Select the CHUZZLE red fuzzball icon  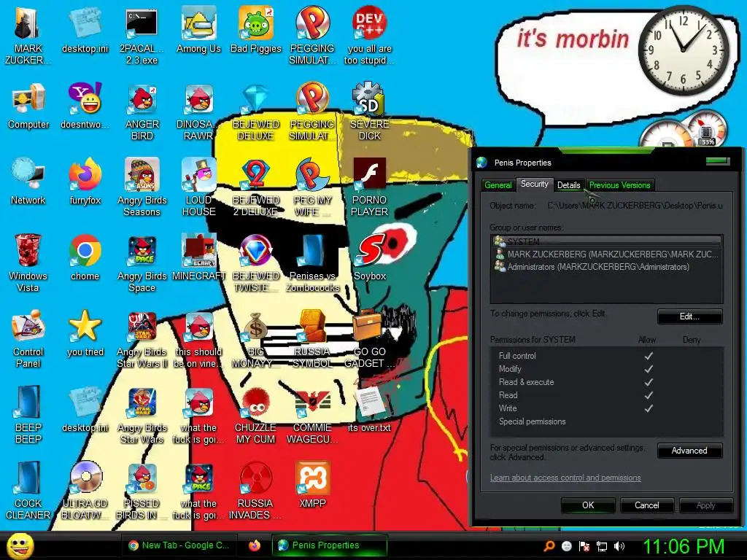tap(256, 414)
